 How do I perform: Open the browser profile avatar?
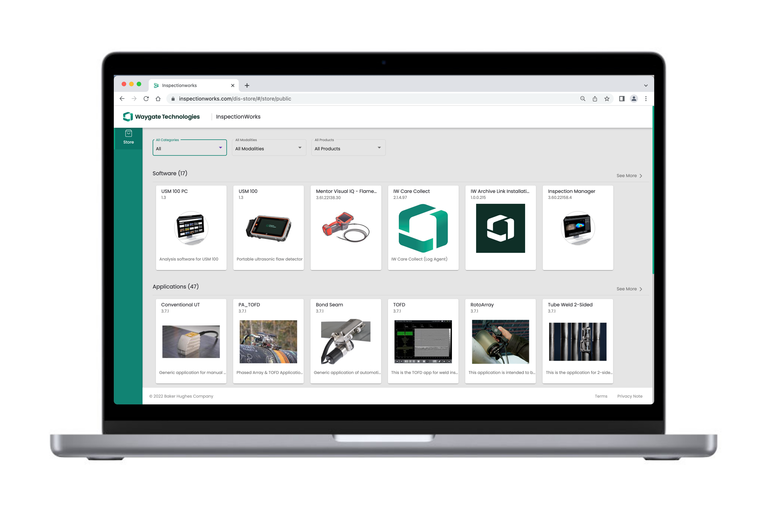click(x=634, y=98)
